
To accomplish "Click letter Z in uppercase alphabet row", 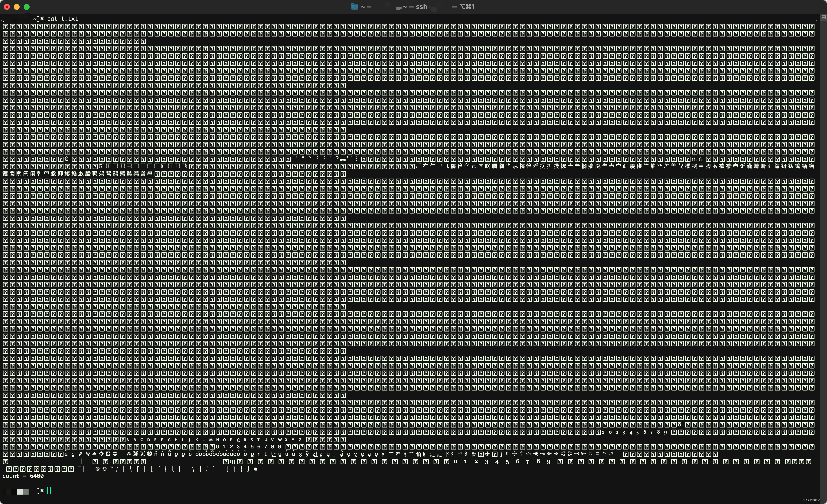I will (300, 440).
